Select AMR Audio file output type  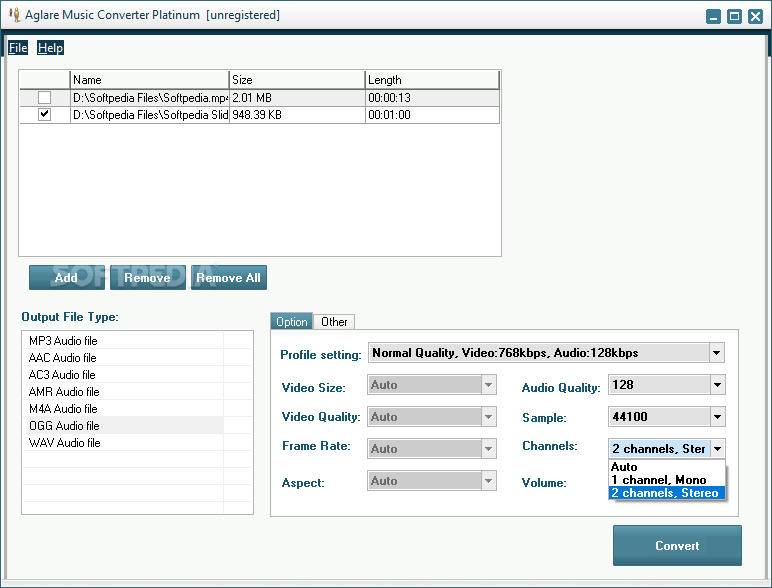tap(123, 392)
